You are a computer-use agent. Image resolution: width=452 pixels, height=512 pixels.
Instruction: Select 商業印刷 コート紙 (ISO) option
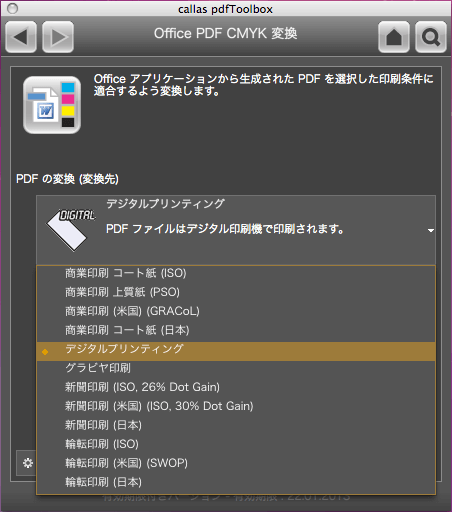click(x=236, y=273)
